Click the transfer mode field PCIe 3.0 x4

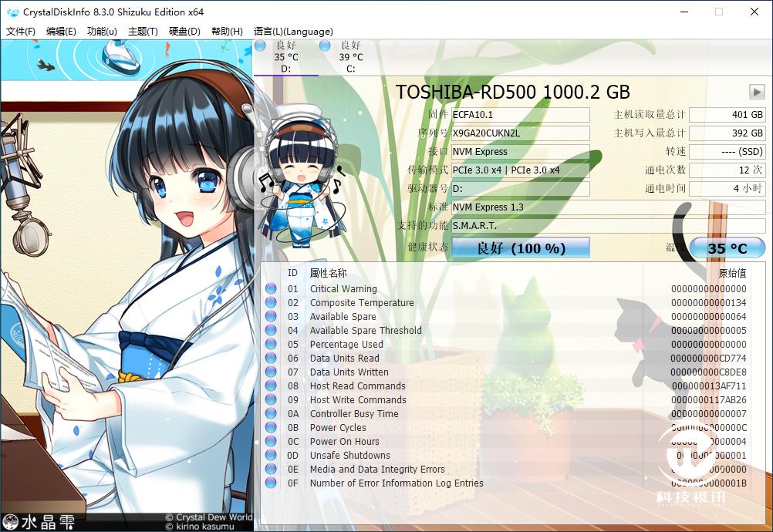click(521, 170)
